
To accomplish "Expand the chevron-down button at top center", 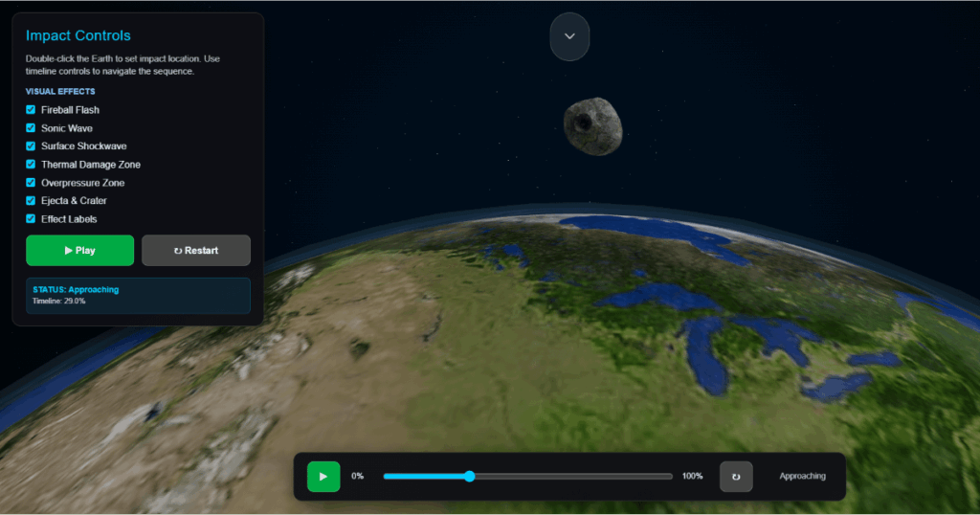I will [x=569, y=36].
